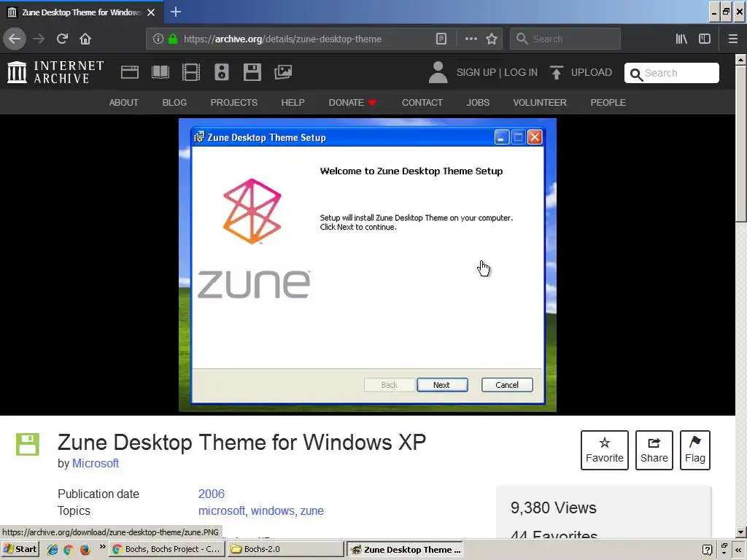The height and width of the screenshot is (560, 747).
Task: Click the Share button
Action: click(654, 450)
